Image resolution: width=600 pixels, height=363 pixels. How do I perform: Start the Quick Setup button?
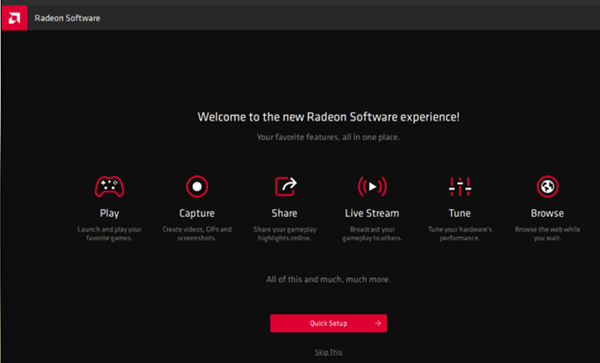[x=328, y=323]
